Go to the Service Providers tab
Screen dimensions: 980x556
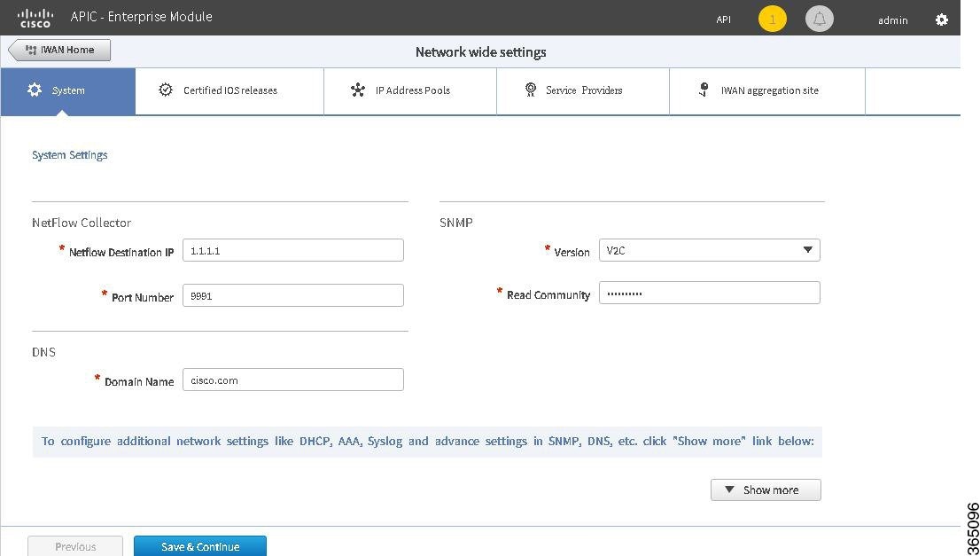pos(582,91)
